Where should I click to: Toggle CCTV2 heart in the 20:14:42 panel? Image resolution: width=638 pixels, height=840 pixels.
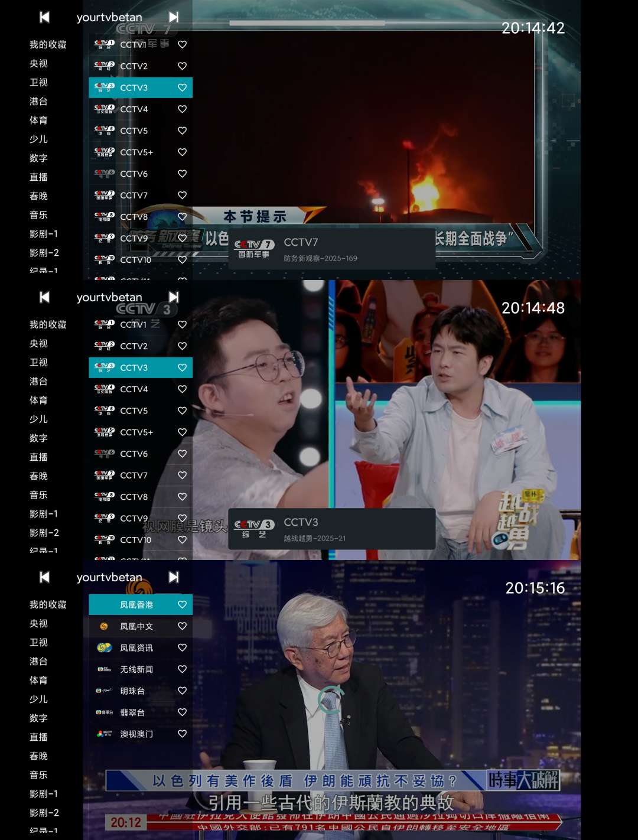(x=183, y=66)
